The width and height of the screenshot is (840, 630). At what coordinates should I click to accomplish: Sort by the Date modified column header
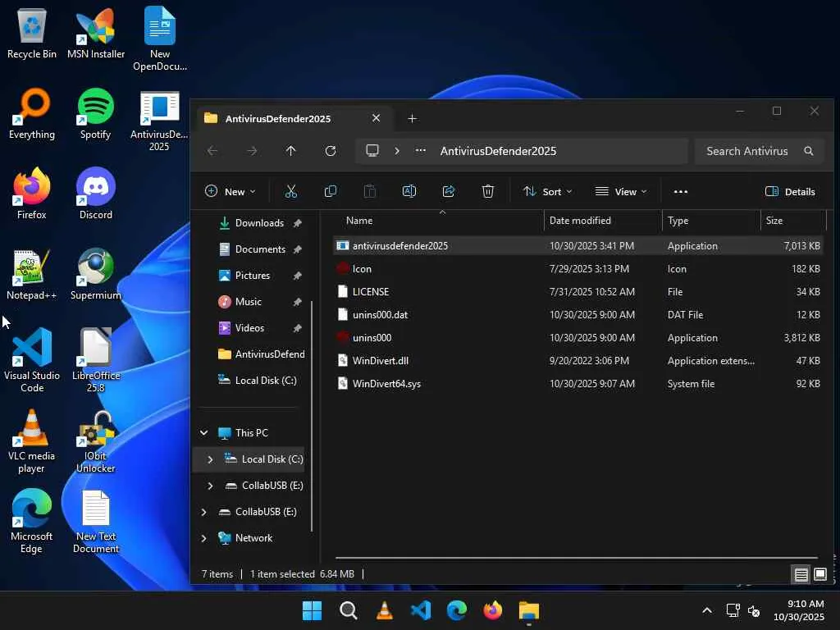[580, 221]
